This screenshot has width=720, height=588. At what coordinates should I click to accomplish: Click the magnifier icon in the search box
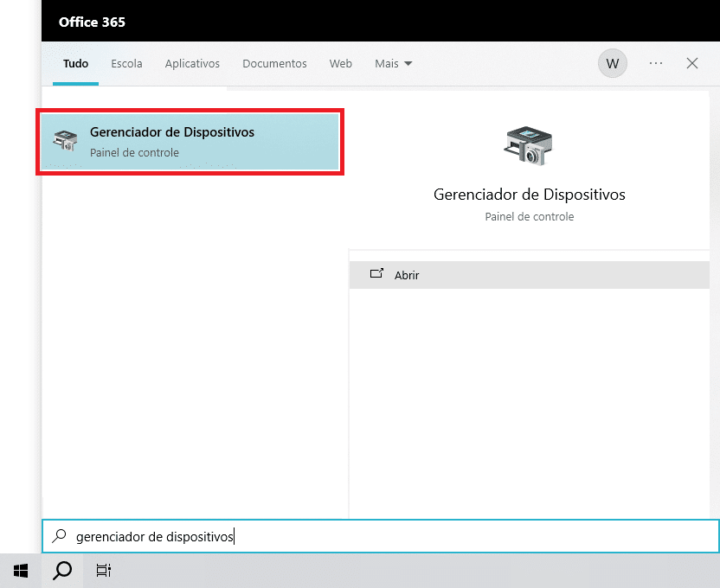[x=58, y=536]
